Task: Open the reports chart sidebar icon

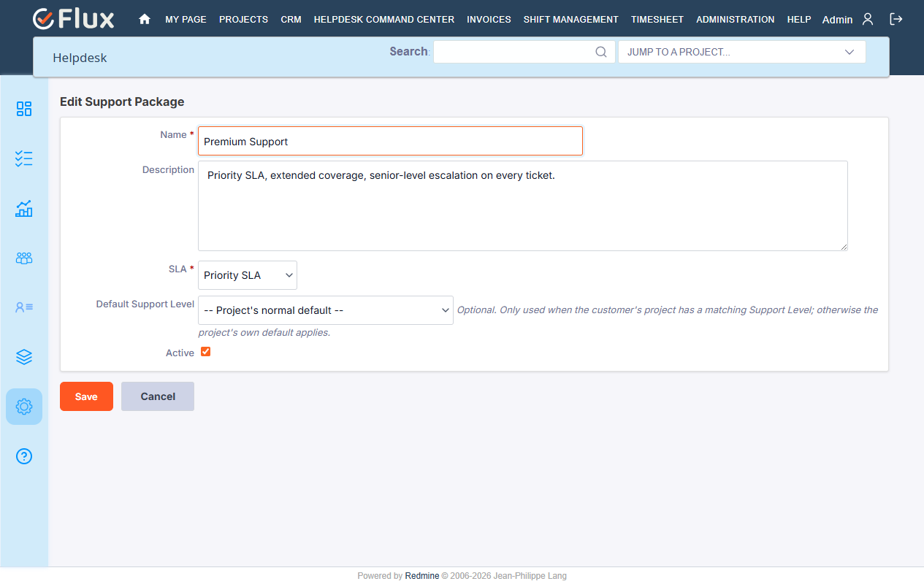Action: [x=24, y=208]
